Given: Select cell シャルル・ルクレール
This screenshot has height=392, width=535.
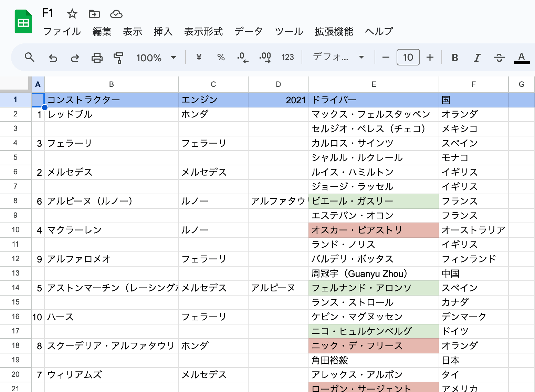Looking at the screenshot, I should (x=374, y=158).
